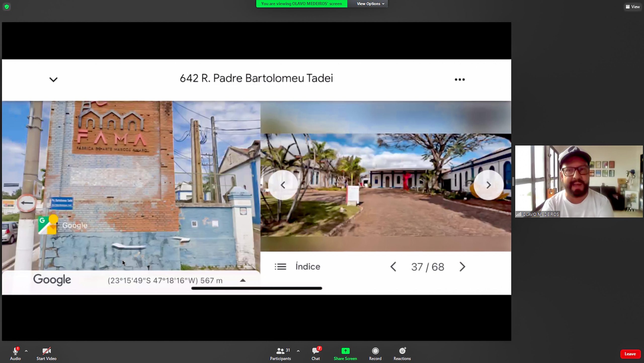Viewport: 644px width, 363px height.
Task: Expand the participants options caret
Action: [x=298, y=351]
